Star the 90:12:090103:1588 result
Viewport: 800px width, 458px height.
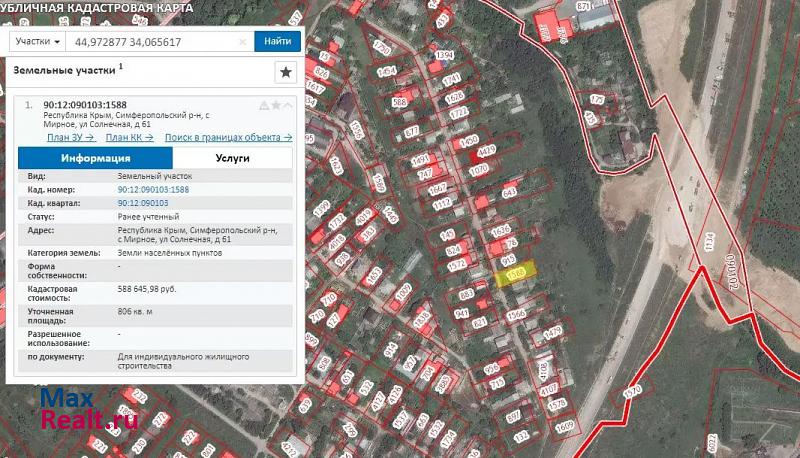[276, 105]
